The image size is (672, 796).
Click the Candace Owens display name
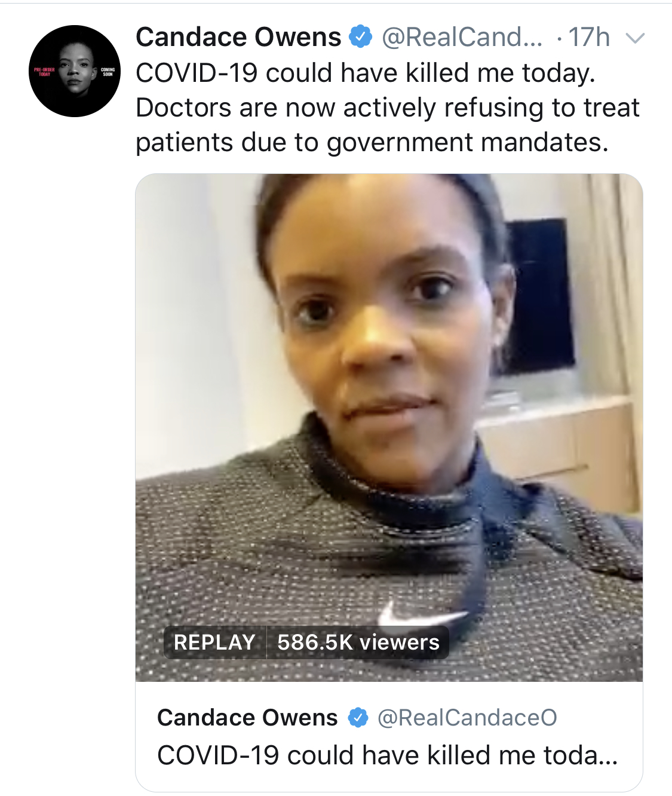pos(238,37)
